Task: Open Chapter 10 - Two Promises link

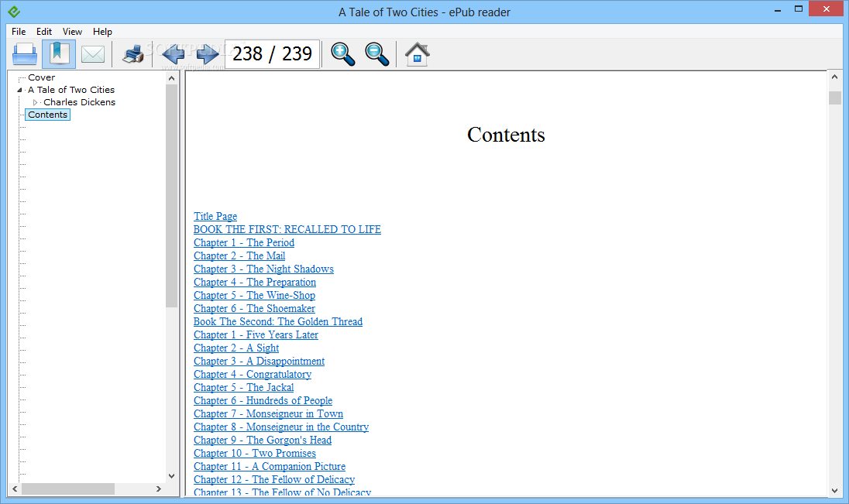Action: (255, 454)
